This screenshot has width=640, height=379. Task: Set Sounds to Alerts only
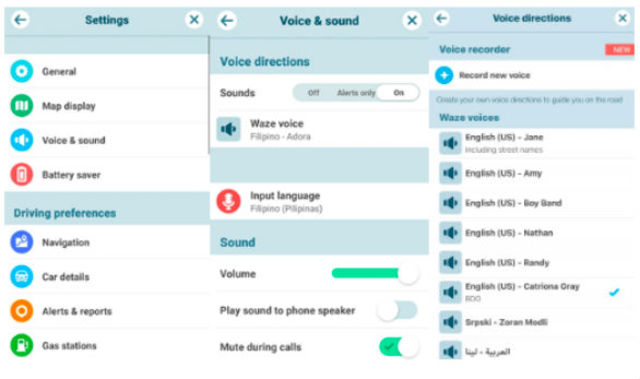pos(356,93)
